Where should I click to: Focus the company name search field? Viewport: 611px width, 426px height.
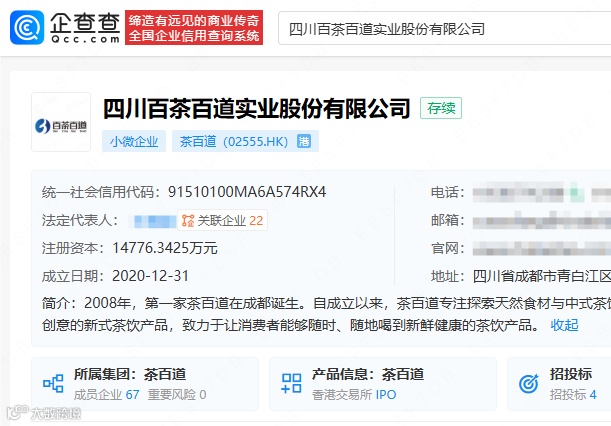(x=444, y=28)
